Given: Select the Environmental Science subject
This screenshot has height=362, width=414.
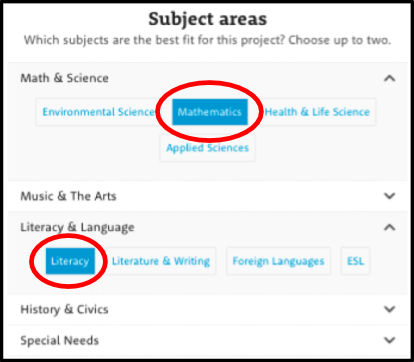Looking at the screenshot, I should [x=99, y=112].
